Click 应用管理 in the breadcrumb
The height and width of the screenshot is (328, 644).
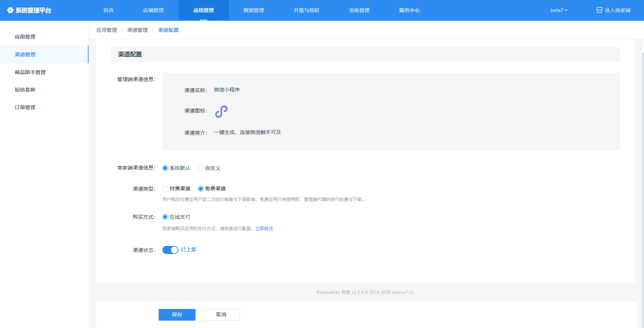click(x=107, y=30)
